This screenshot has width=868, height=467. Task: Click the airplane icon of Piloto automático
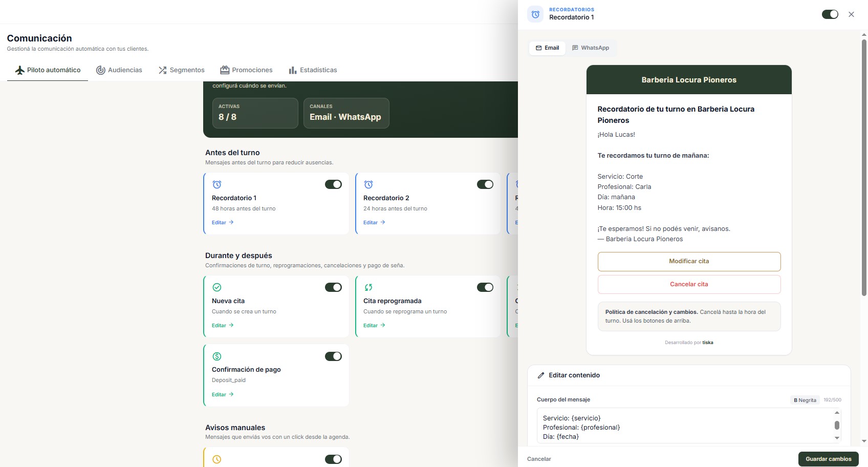tap(20, 70)
